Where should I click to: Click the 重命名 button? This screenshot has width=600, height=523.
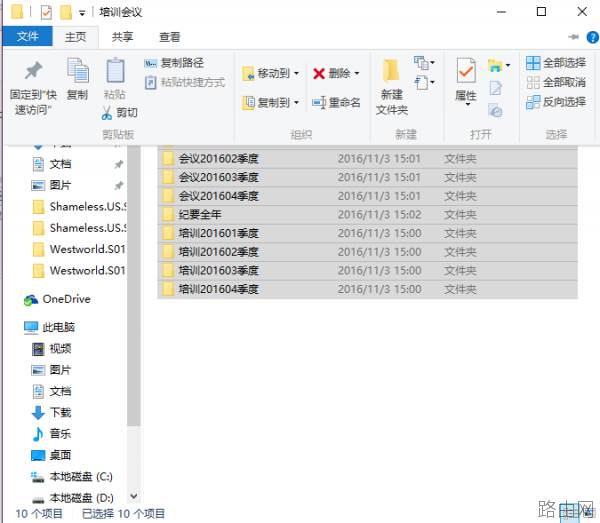click(x=336, y=103)
